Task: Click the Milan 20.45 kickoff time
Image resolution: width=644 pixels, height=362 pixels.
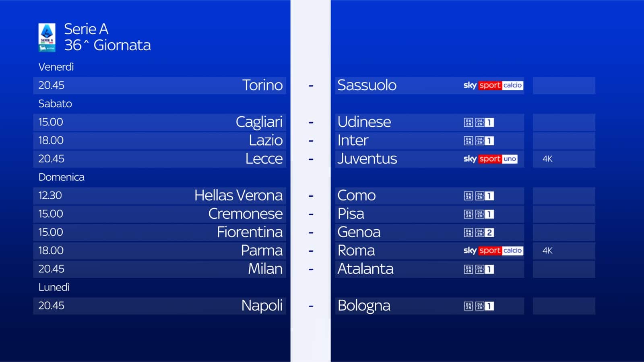Action: click(x=51, y=269)
